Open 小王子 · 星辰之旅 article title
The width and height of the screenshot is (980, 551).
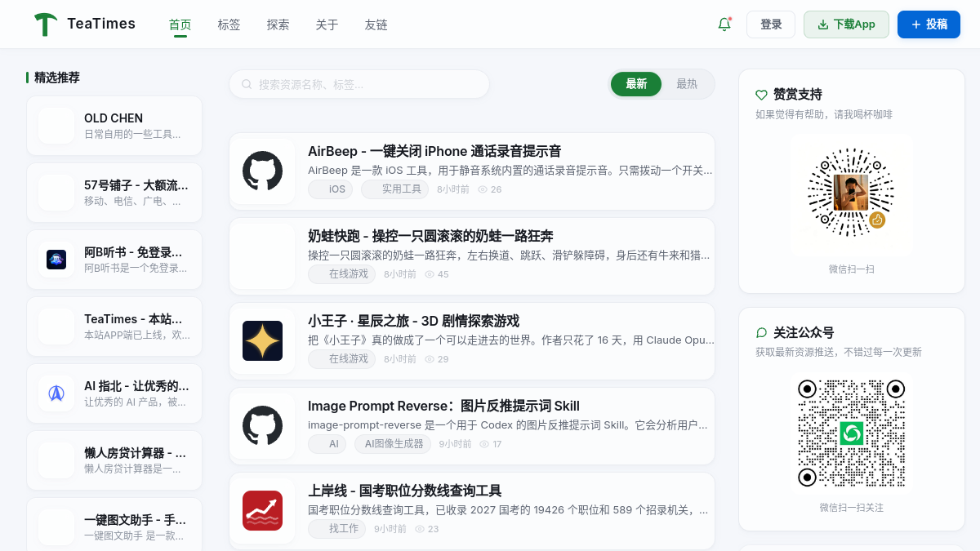point(413,321)
